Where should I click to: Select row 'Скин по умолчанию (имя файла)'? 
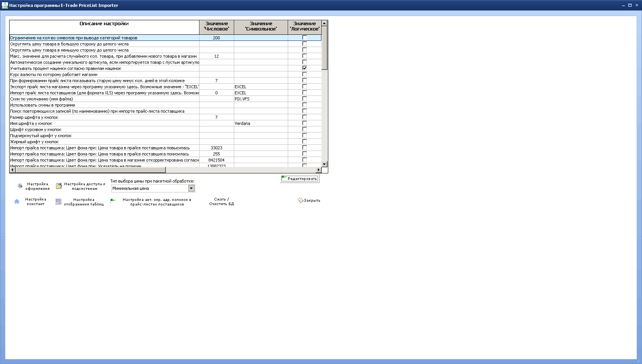click(x=165, y=99)
